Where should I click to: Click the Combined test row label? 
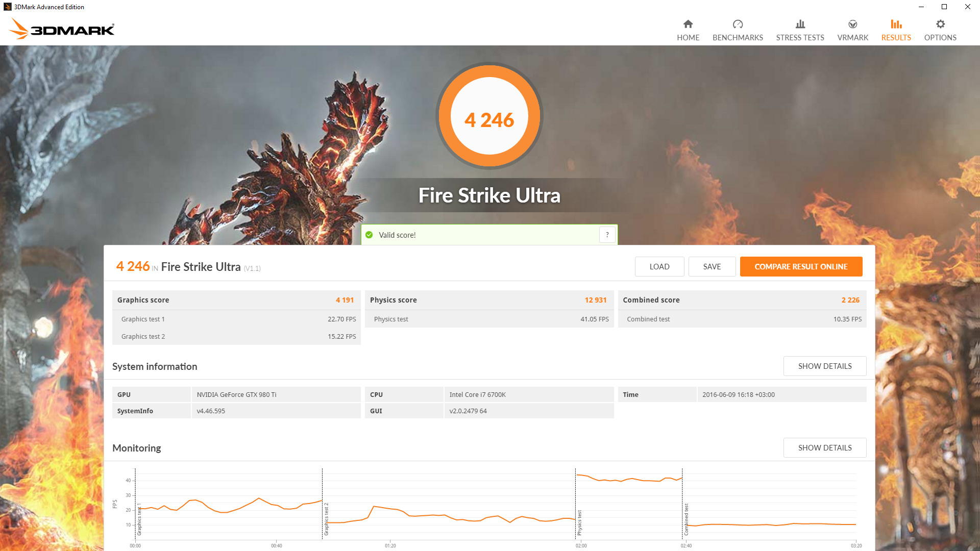[x=648, y=319]
